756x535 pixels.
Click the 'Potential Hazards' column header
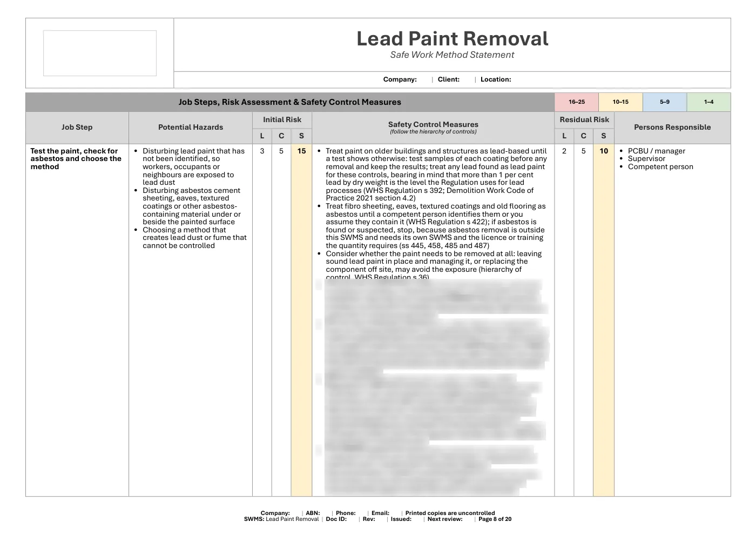click(191, 128)
